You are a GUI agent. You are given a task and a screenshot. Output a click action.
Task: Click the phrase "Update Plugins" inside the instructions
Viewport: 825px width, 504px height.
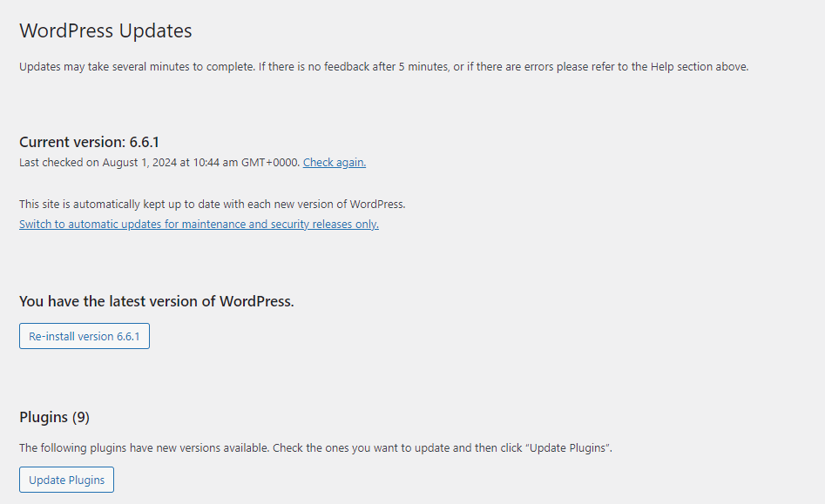[x=569, y=447]
